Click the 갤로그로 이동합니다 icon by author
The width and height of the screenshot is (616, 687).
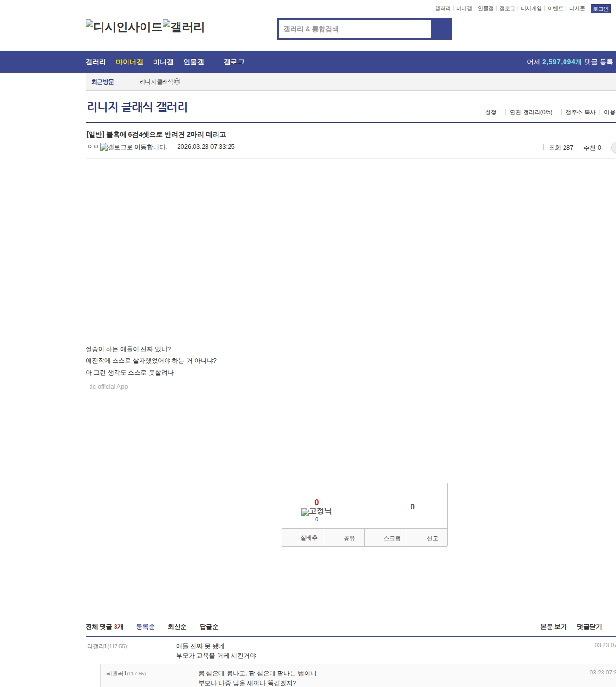coord(133,147)
